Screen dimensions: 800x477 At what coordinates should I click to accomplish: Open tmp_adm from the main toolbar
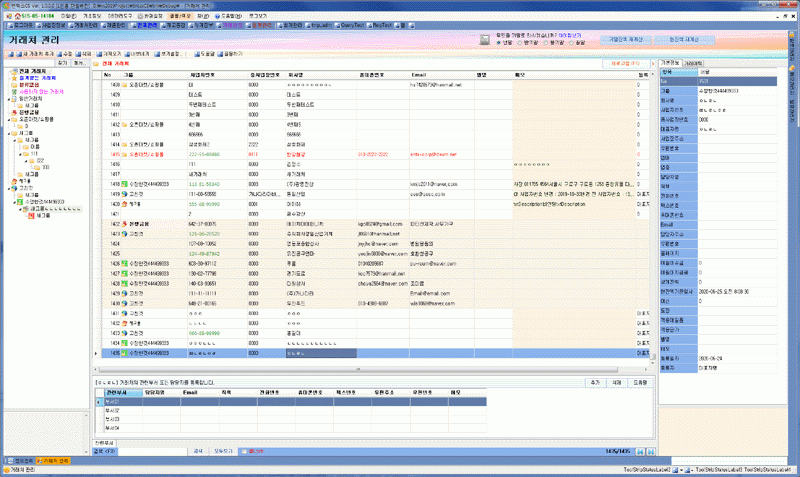coord(319,25)
